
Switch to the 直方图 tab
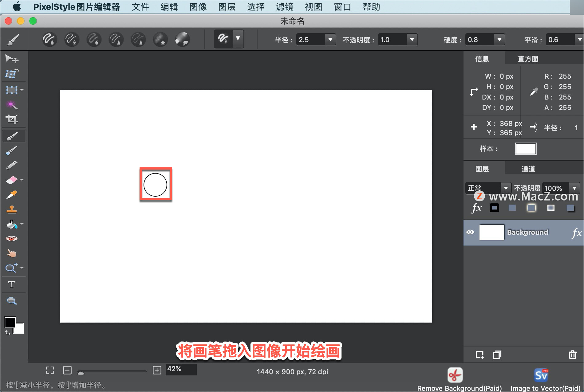pos(527,58)
